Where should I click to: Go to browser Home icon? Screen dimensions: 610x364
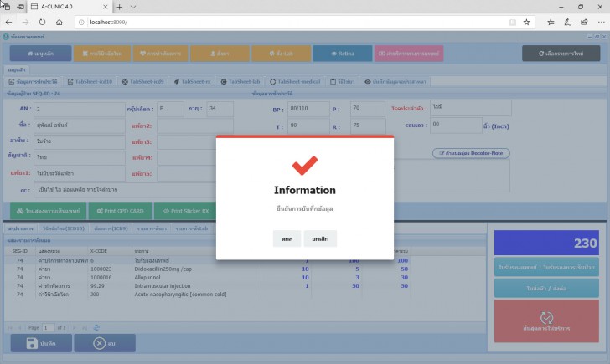59,22
